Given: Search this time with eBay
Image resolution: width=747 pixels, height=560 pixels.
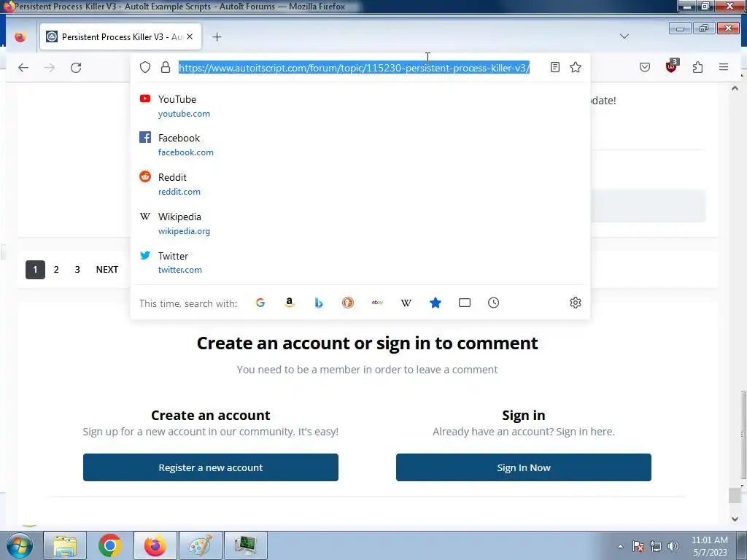Looking at the screenshot, I should pos(377,303).
